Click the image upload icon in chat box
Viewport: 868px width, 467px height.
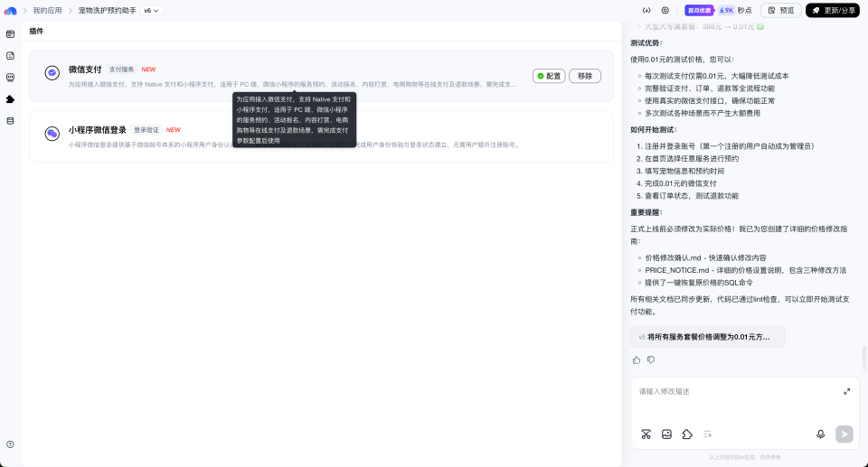666,434
